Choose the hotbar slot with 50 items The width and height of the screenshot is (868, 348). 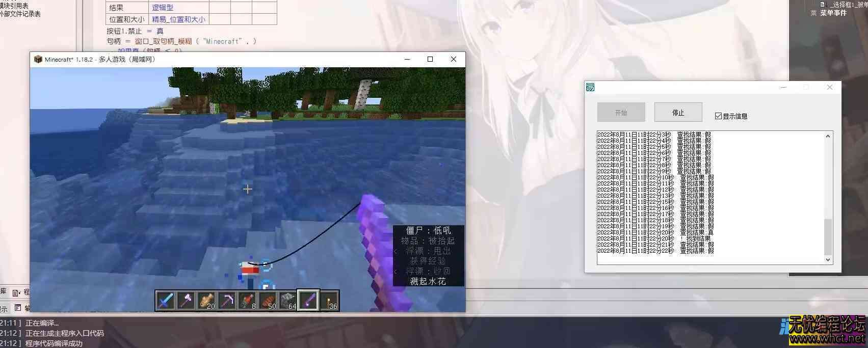(x=268, y=301)
